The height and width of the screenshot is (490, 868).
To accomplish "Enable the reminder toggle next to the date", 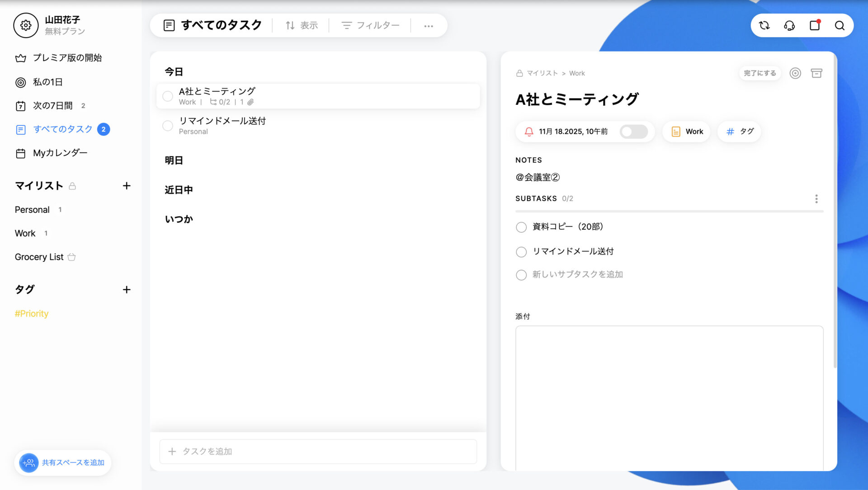I will [x=633, y=132].
